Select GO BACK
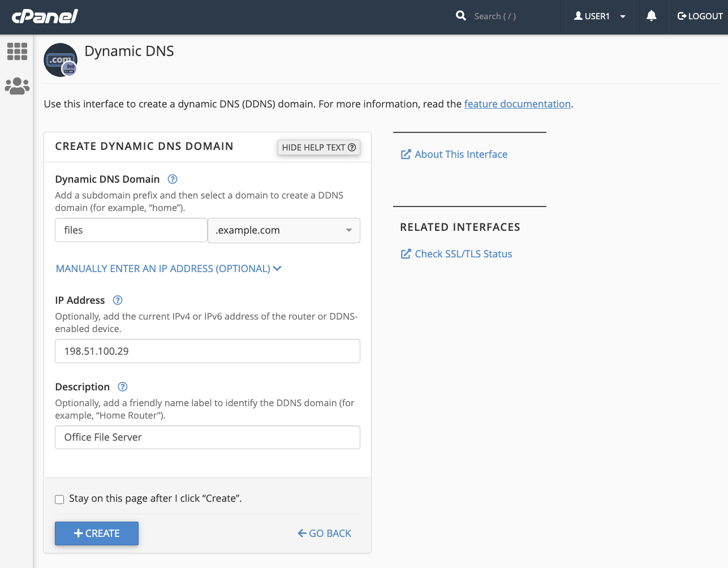 324,533
